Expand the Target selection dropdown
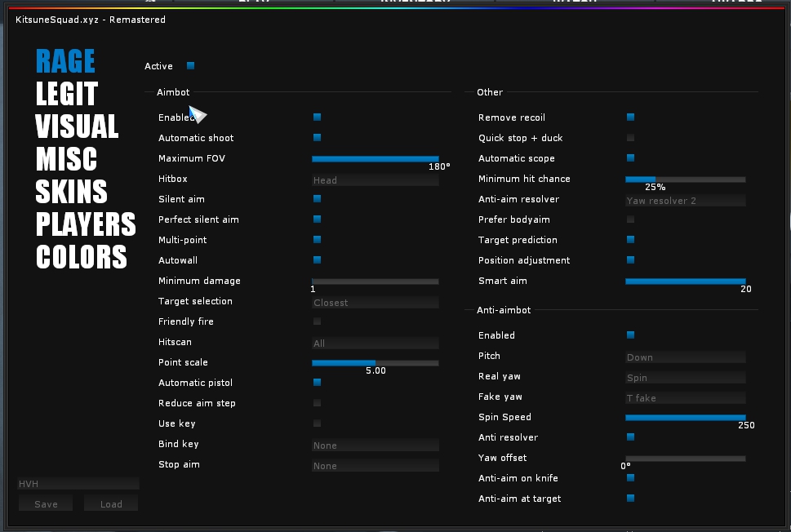791x532 pixels. tap(375, 303)
